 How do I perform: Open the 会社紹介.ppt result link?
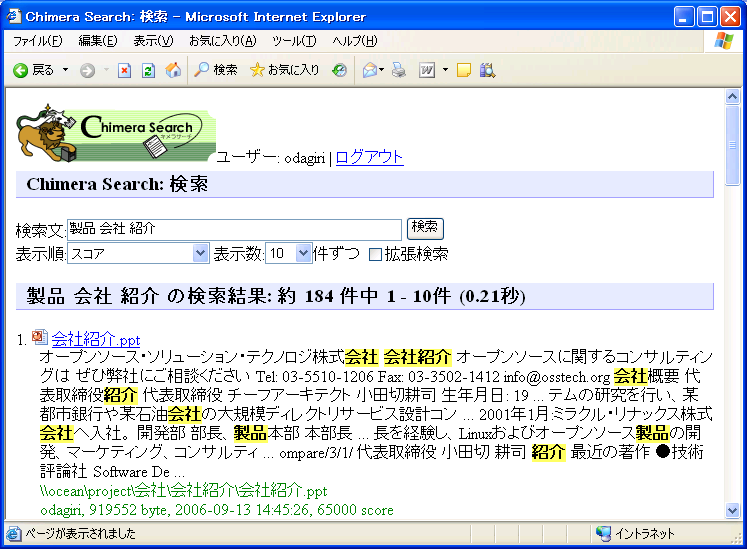click(96, 339)
